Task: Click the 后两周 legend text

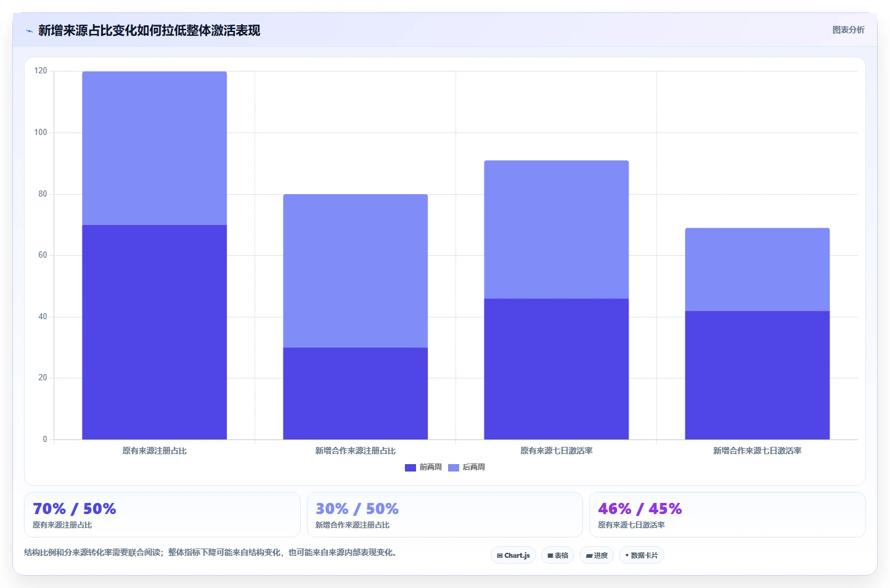Action: click(x=474, y=467)
